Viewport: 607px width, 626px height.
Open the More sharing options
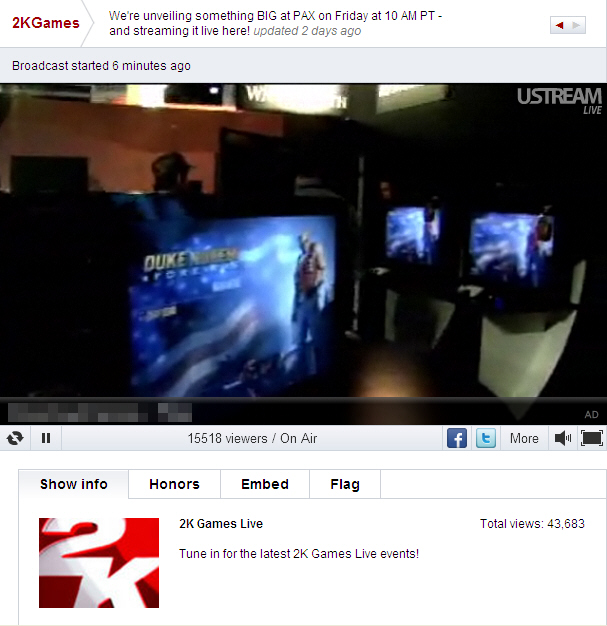(524, 438)
